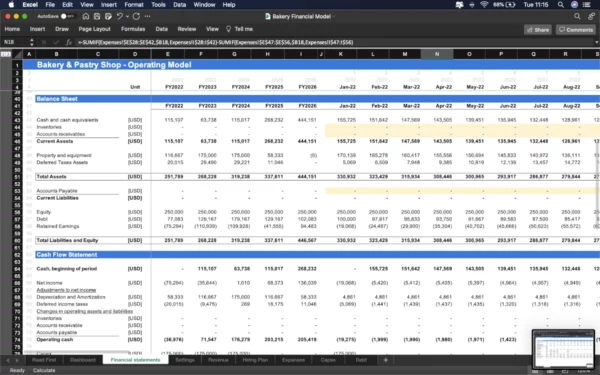The height and width of the screenshot is (375, 600).
Task: Expand the formula bar with the arrow
Action: coord(596,42)
